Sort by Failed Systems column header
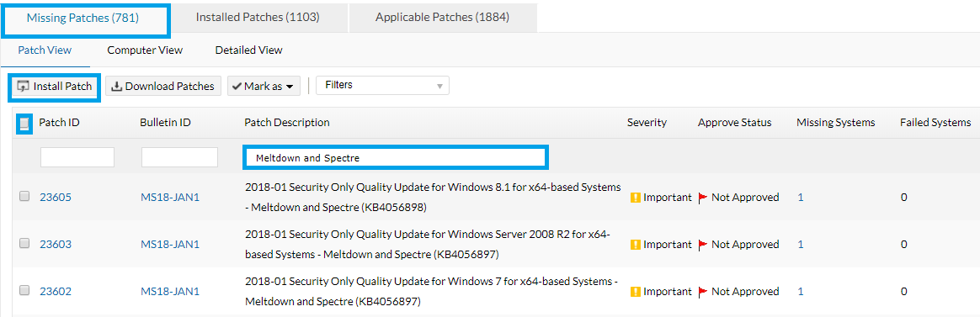This screenshot has height=317, width=980. [x=935, y=122]
